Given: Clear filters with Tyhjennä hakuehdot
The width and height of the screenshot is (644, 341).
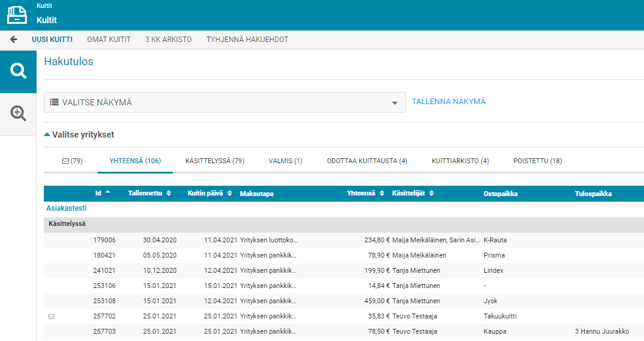Looking at the screenshot, I should (x=247, y=40).
